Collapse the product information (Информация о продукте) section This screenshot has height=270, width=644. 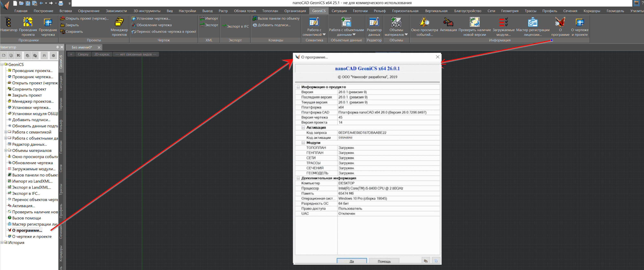click(x=298, y=87)
